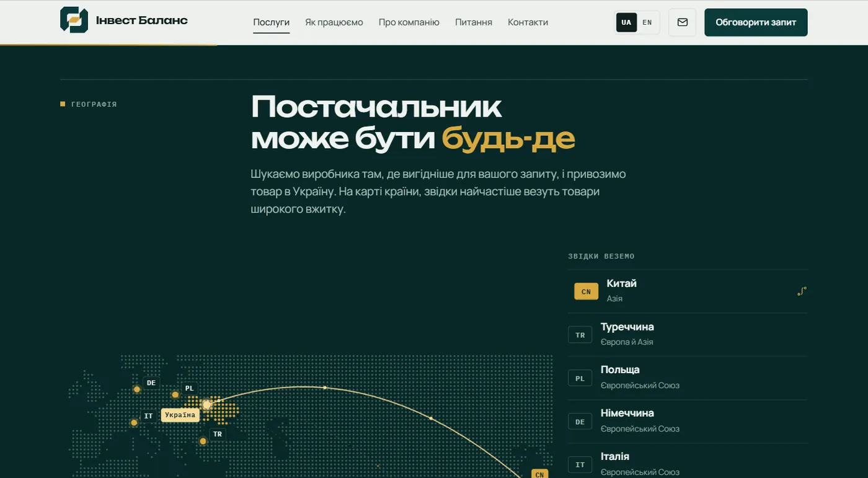
Task: Click the Інвест Баланс brand name
Action: (142, 20)
